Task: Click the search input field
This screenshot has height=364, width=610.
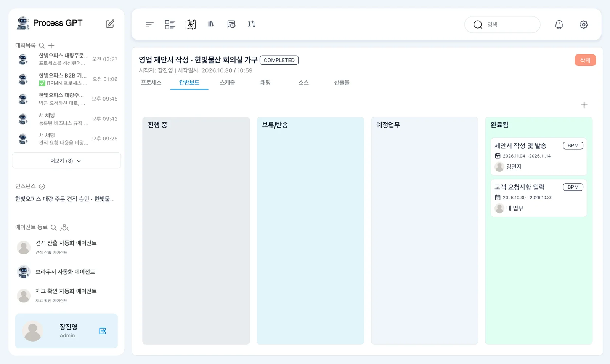Action: (x=502, y=24)
